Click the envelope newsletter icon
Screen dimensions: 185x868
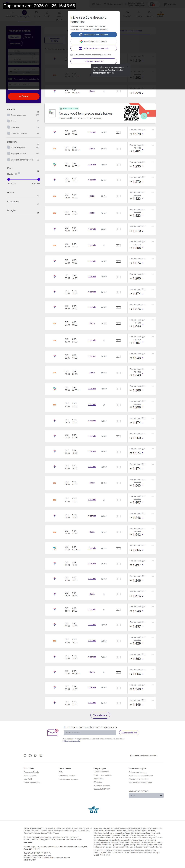(x=53, y=732)
